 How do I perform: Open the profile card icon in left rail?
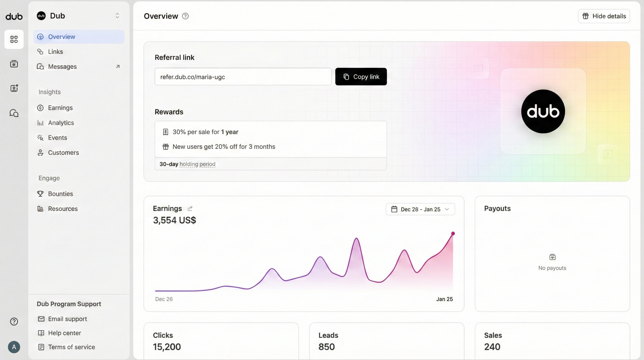click(14, 88)
